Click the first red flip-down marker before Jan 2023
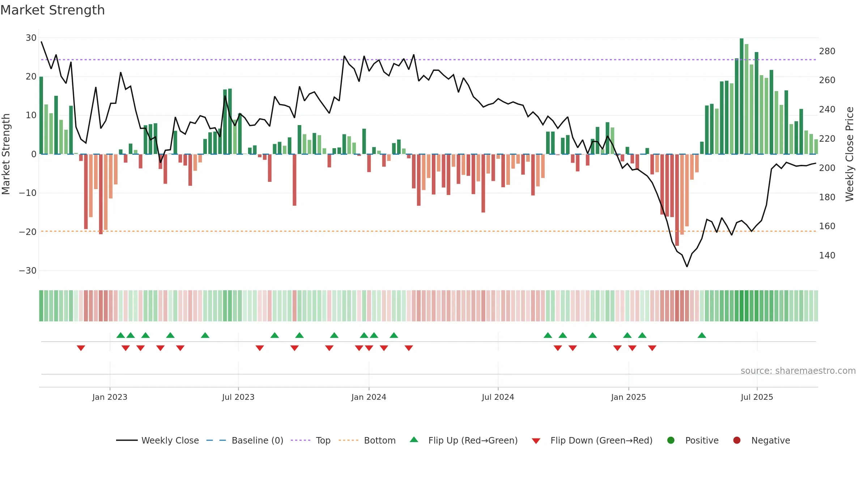868x488 pixels. [x=81, y=348]
